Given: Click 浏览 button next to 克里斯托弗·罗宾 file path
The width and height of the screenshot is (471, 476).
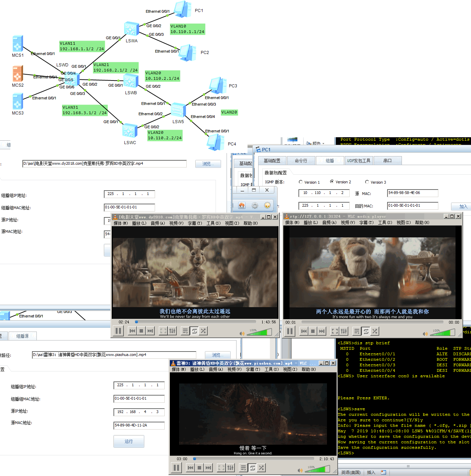Looking at the screenshot, I should pos(208,164).
